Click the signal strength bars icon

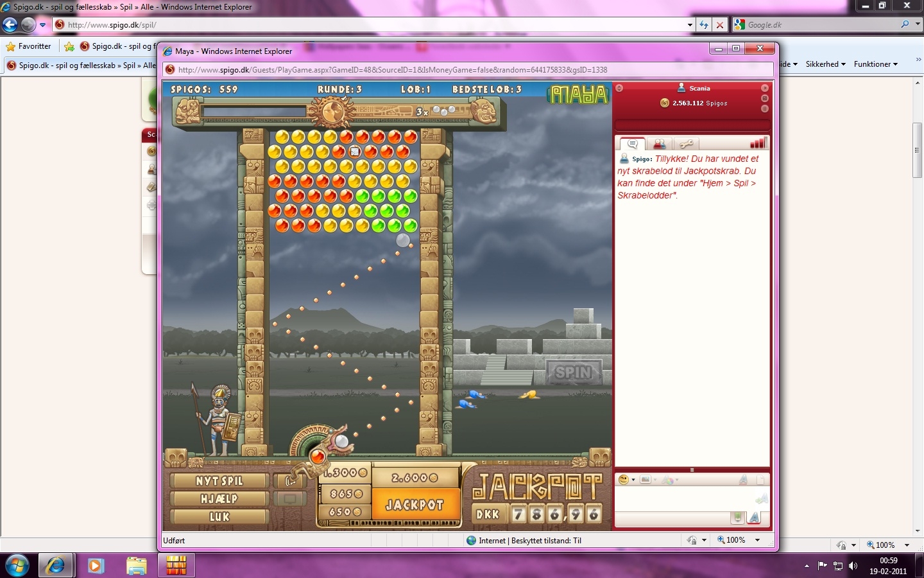[758, 143]
